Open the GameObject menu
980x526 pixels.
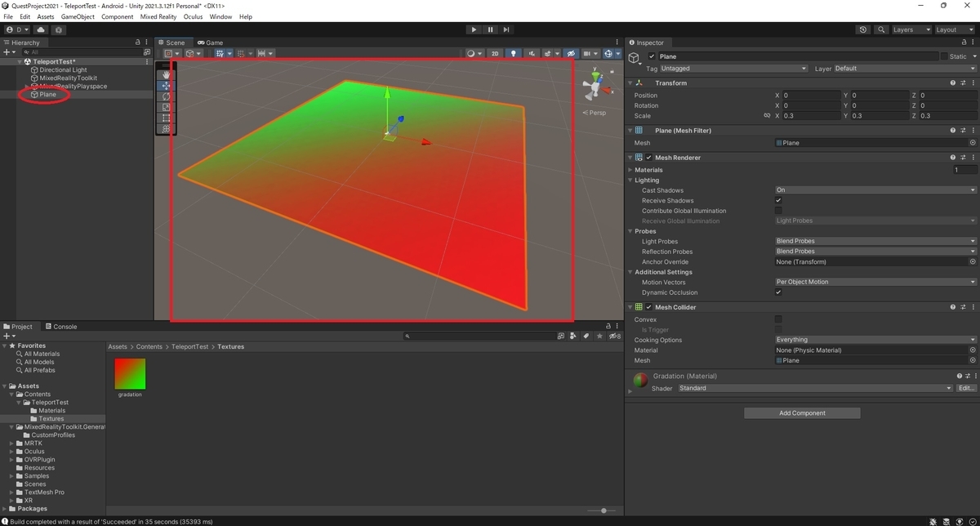pos(78,16)
